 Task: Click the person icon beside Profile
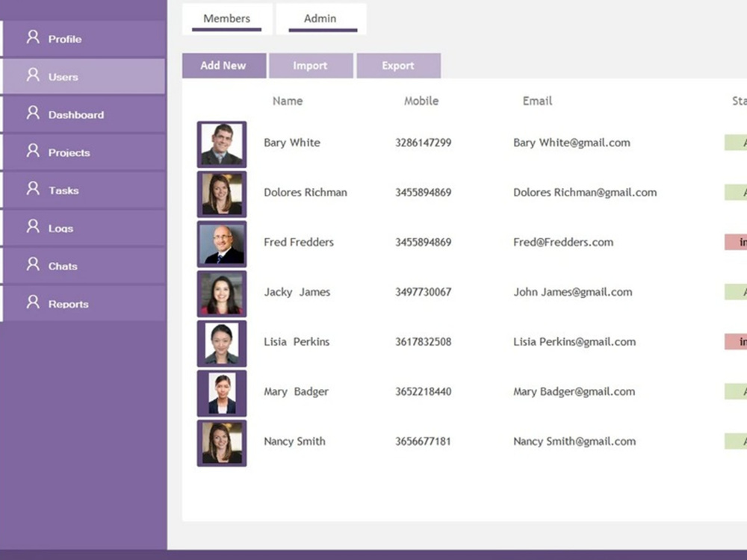(33, 37)
